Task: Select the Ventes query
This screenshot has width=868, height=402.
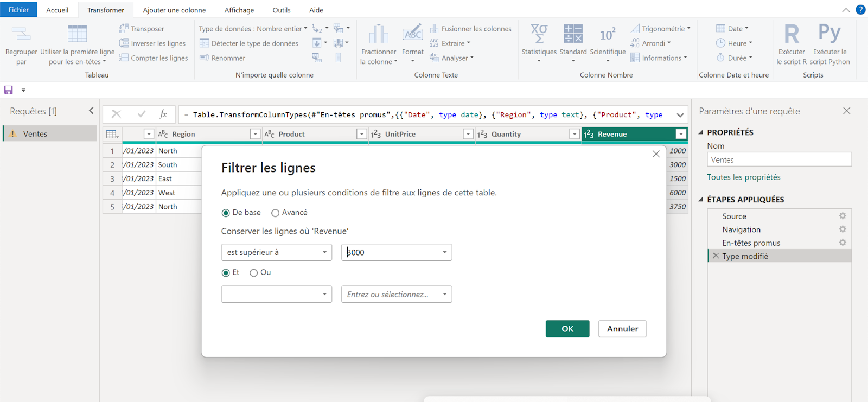Action: pos(50,133)
